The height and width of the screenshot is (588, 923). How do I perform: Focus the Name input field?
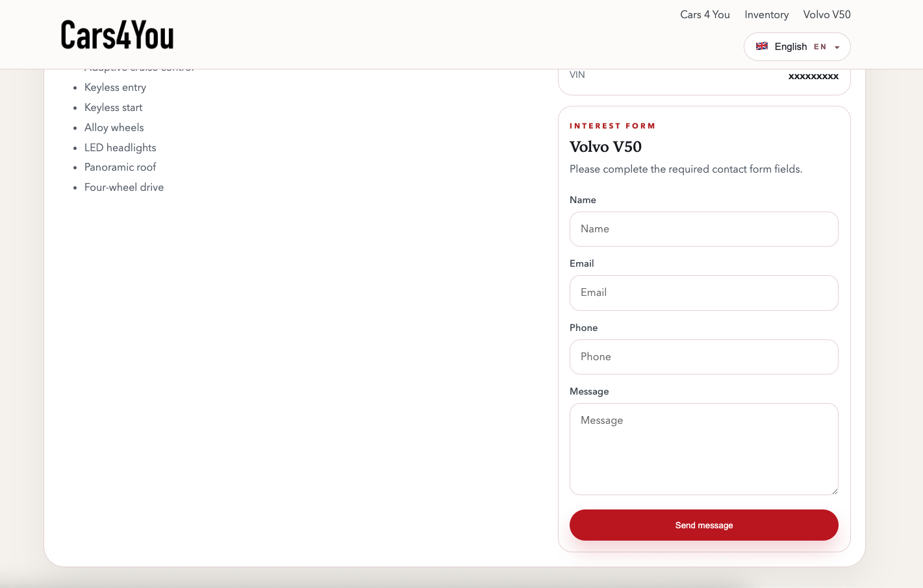click(x=704, y=229)
